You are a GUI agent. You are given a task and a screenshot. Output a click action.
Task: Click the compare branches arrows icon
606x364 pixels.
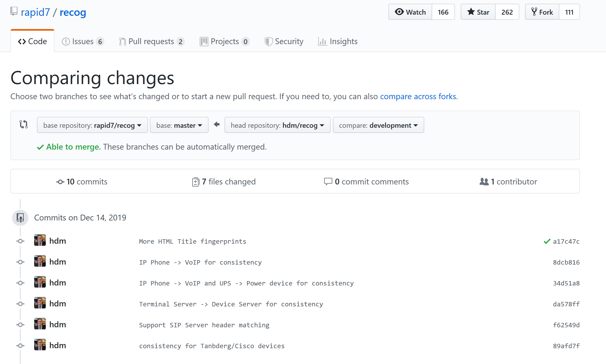pyautogui.click(x=23, y=124)
